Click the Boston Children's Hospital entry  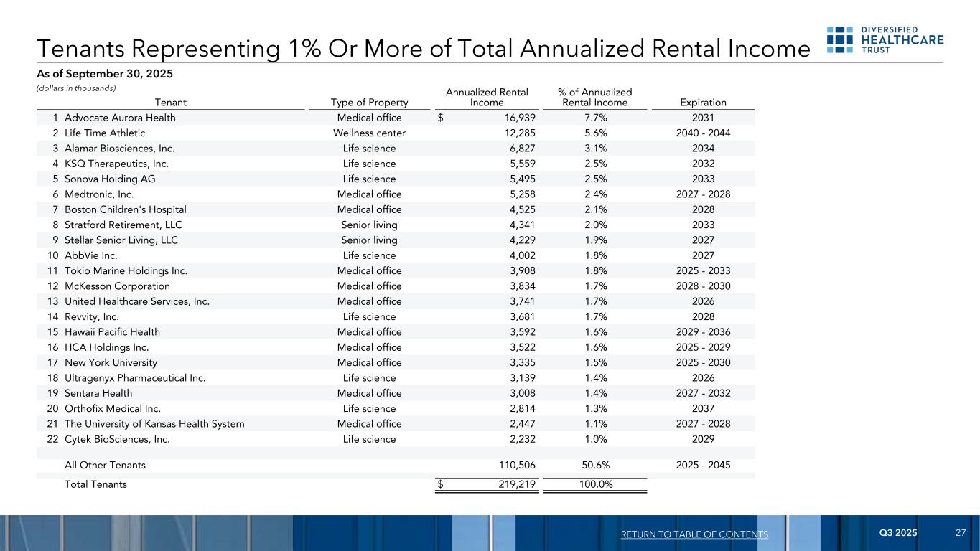126,209
